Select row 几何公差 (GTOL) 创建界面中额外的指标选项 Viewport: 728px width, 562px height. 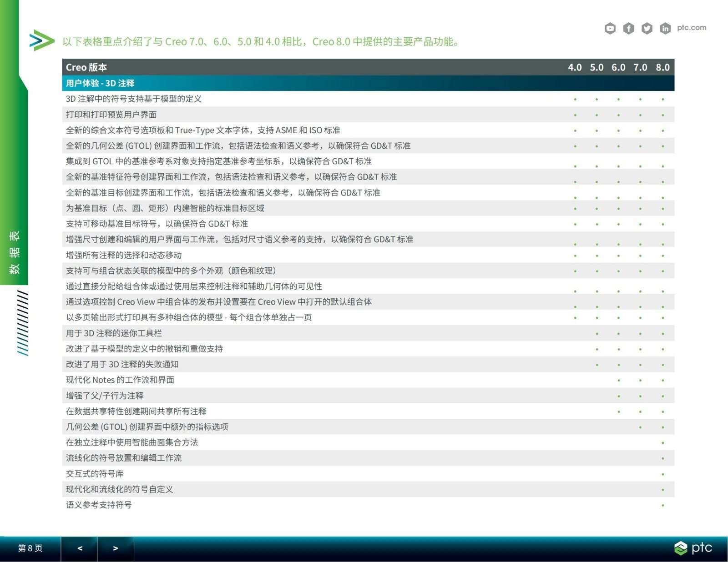pos(368,427)
